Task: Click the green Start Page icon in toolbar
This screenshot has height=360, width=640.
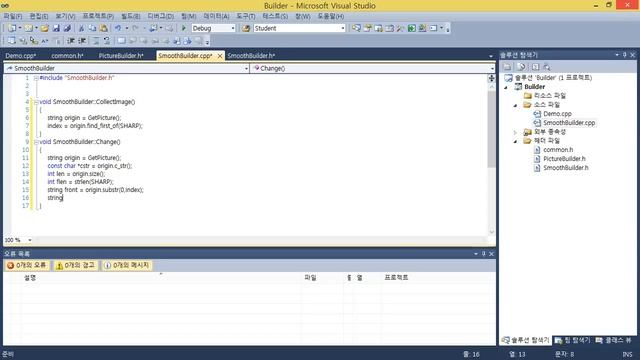Action: (411, 28)
